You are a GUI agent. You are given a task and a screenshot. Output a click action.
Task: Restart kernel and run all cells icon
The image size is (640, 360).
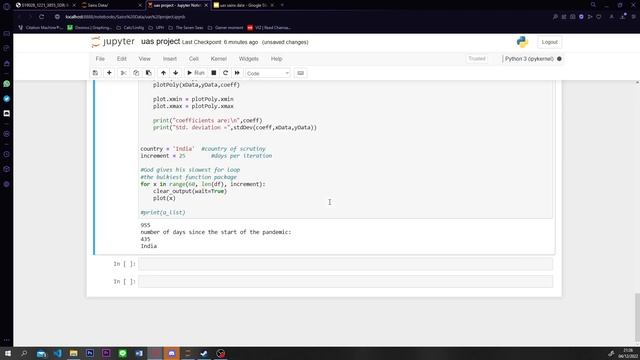coord(237,73)
